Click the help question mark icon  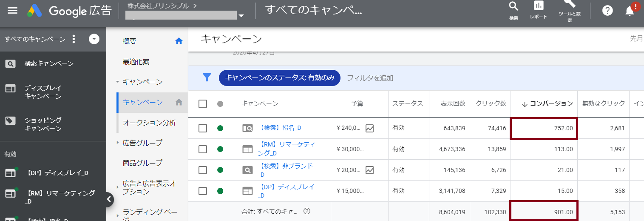[607, 11]
